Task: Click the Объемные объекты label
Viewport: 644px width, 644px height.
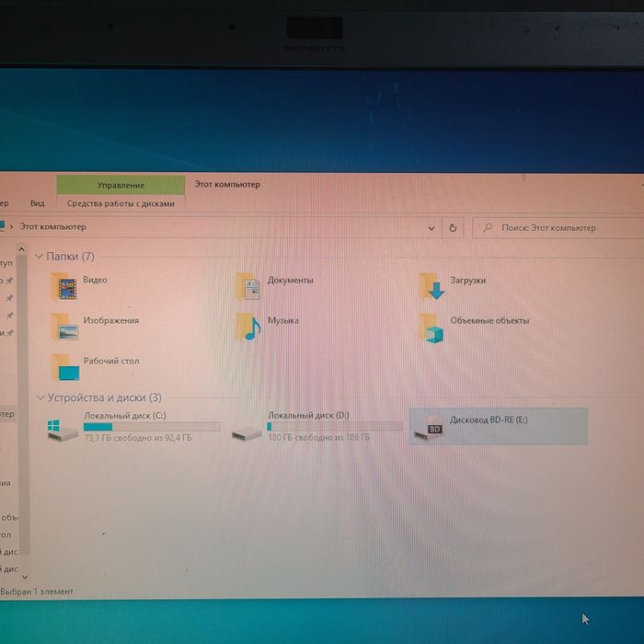Action: tap(489, 320)
